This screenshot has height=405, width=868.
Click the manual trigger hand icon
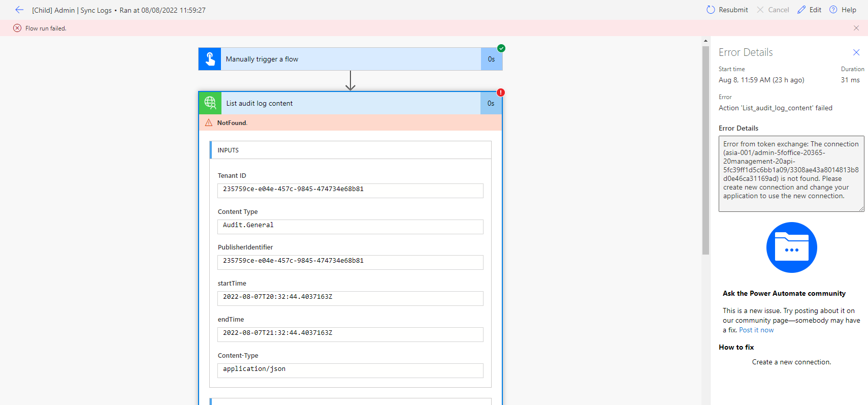click(x=210, y=59)
